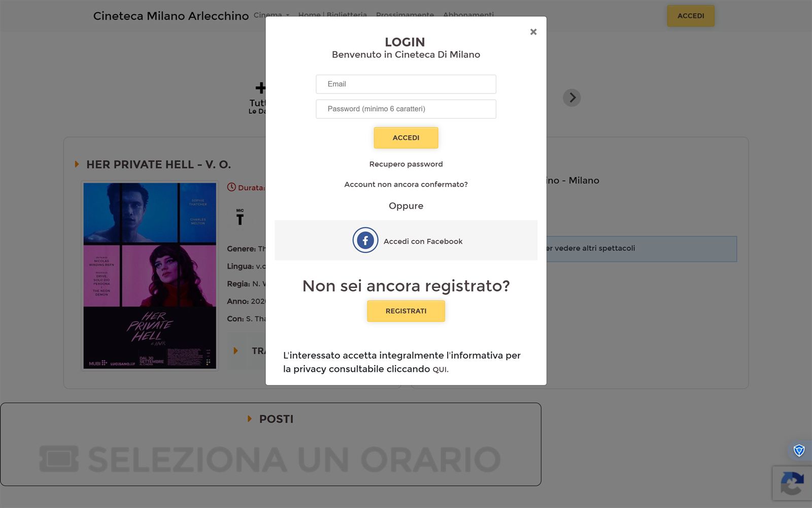Select 'Accedi con Facebook' text
This screenshot has height=508, width=812.
(x=423, y=241)
